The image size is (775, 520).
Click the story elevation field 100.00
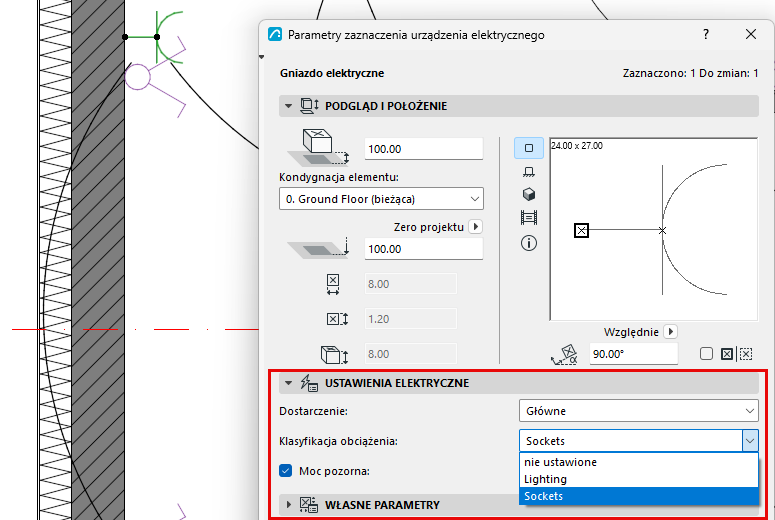click(424, 149)
